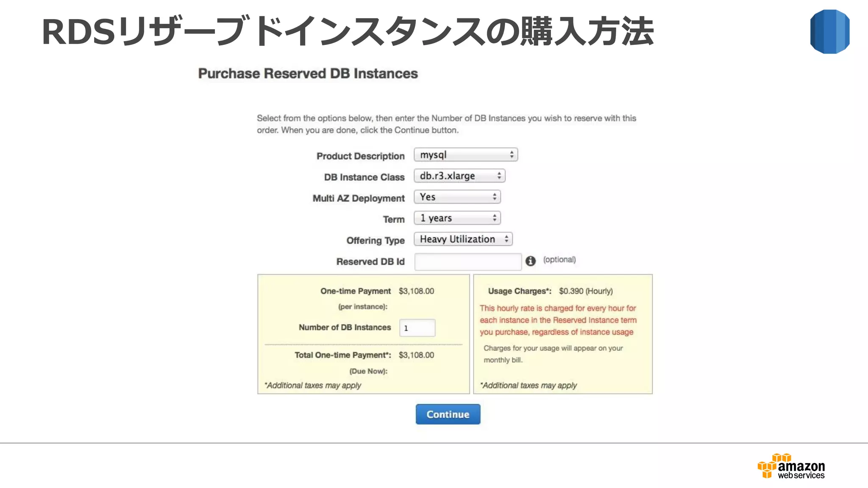The image size is (868, 488).
Task: Click the One-time Payment $3,108.00 value
Action: coord(416,291)
